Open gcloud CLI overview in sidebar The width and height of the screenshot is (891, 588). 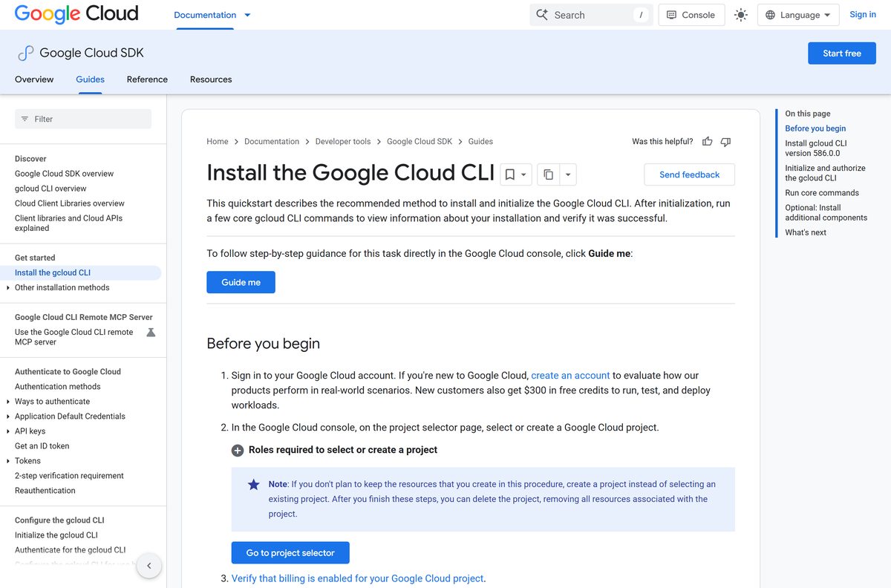pos(50,189)
